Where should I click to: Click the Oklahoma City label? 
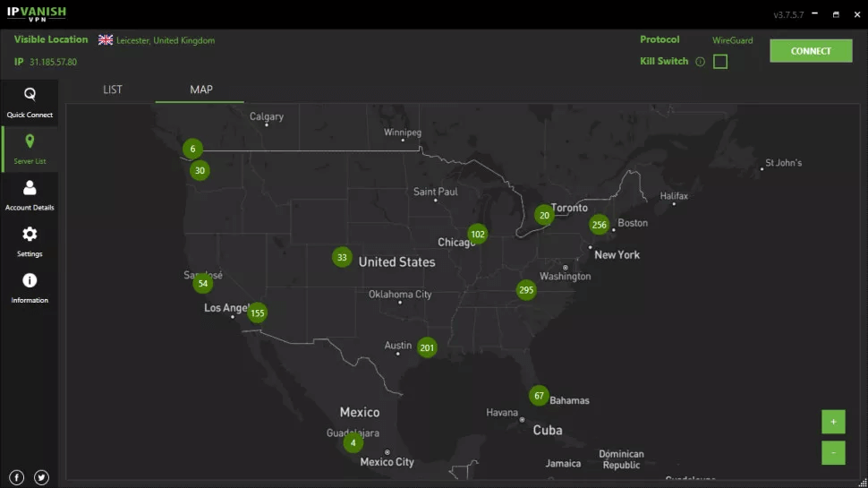coord(400,294)
